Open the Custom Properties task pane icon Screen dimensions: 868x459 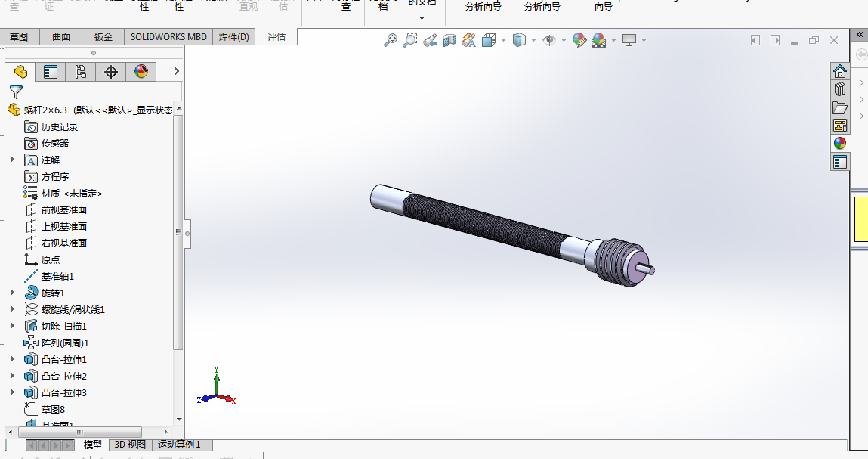[x=840, y=162]
